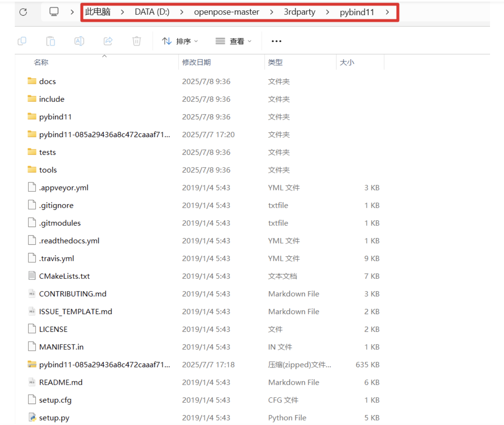Click the 3rdparty breadcrumb item
The image size is (504, 425).
point(299,12)
